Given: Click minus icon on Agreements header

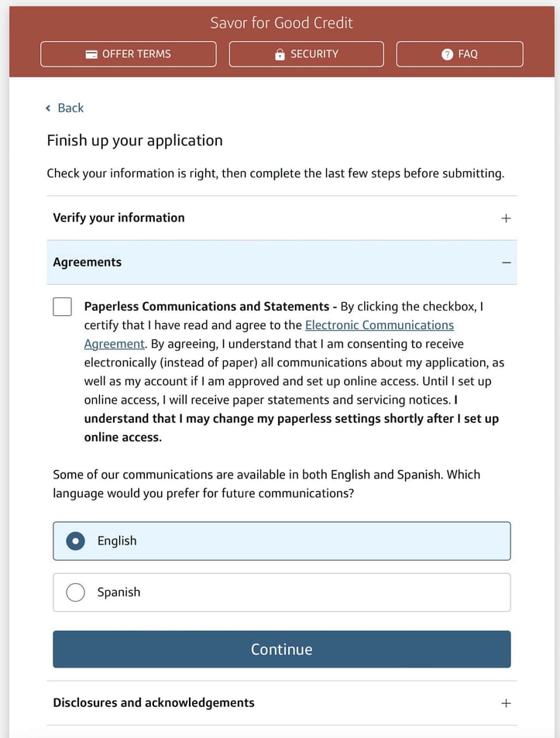Looking at the screenshot, I should coord(507,263).
